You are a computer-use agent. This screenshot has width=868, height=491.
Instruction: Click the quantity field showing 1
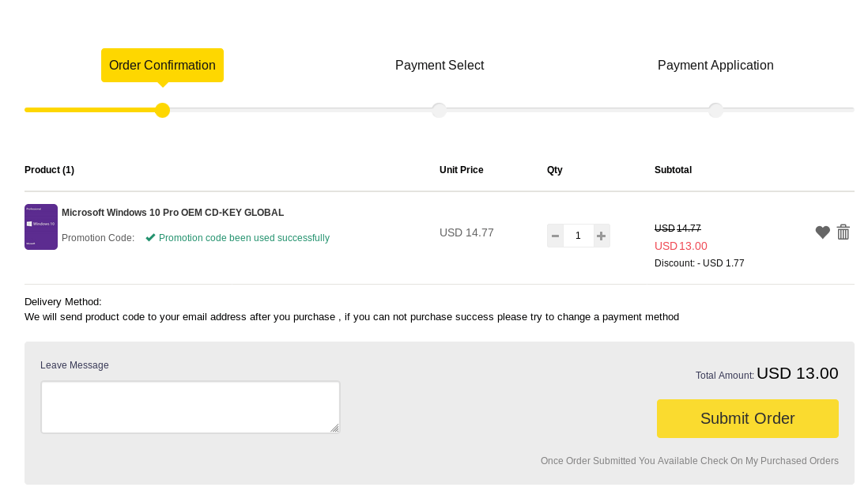coord(579,236)
